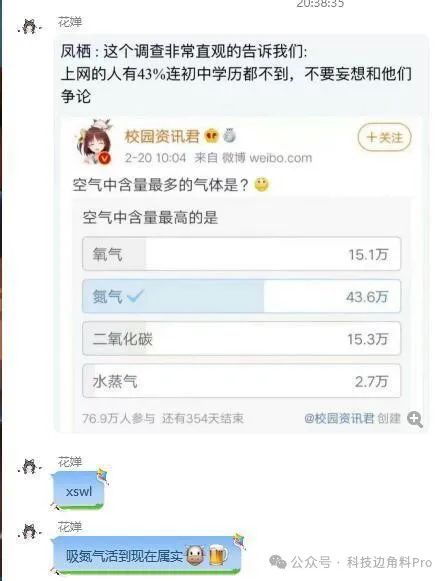Click the verified V badge icon
Screen dimensions: 446x581
point(105,158)
